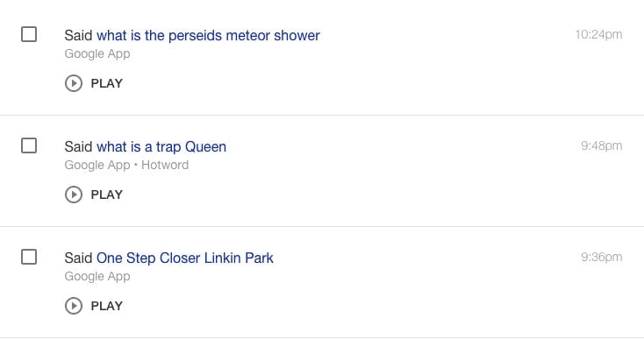Open the 'what is the perseids meteor shower' link
This screenshot has width=644, height=340.
208,36
